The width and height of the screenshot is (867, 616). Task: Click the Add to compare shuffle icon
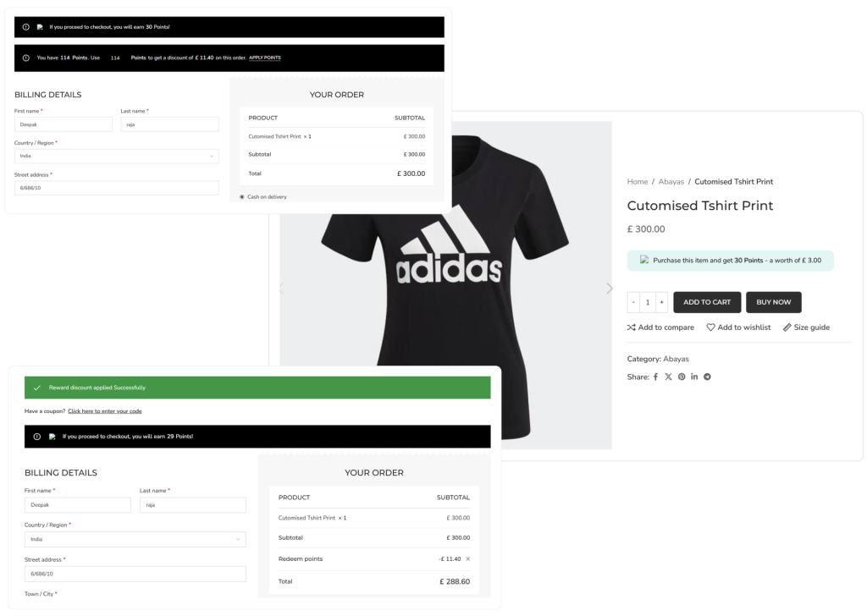click(631, 327)
